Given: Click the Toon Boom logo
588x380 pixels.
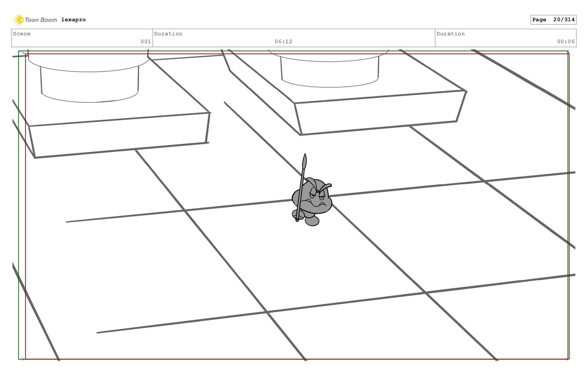Looking at the screenshot, I should tap(35, 20).
